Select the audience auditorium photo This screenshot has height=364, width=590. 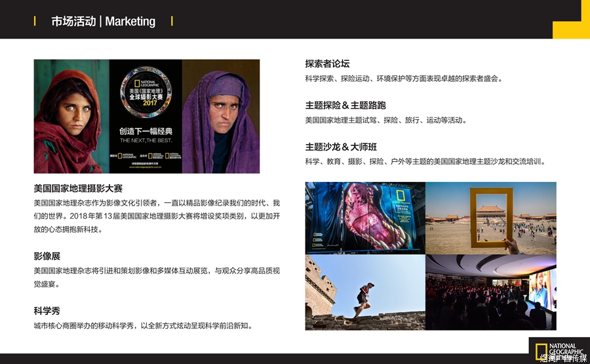point(490,292)
